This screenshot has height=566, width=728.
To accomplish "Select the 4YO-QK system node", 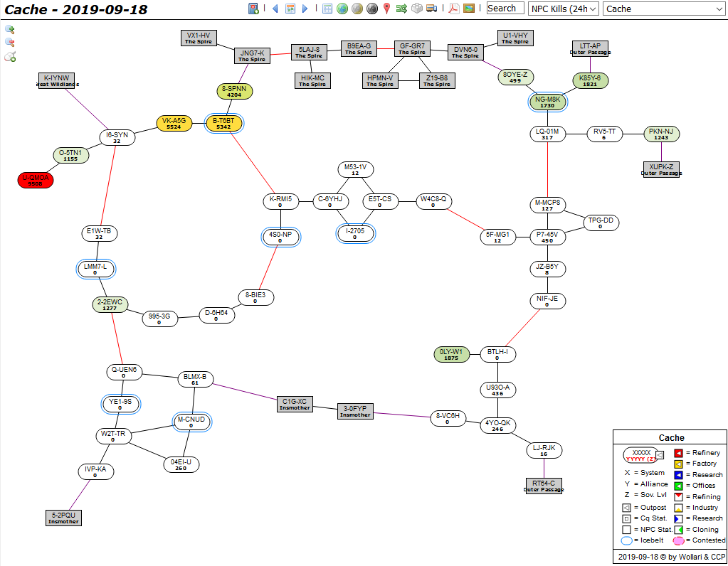I will click(x=497, y=425).
